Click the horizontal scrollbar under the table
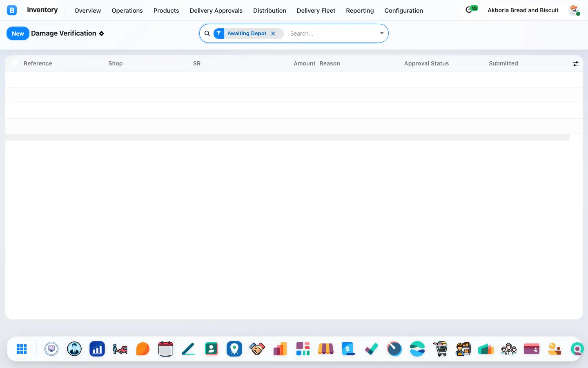This screenshot has height=368, width=588. coord(287,137)
